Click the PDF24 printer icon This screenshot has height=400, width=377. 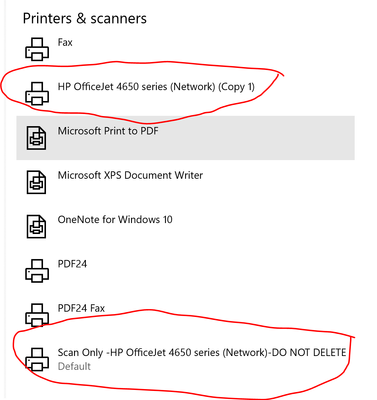click(37, 271)
